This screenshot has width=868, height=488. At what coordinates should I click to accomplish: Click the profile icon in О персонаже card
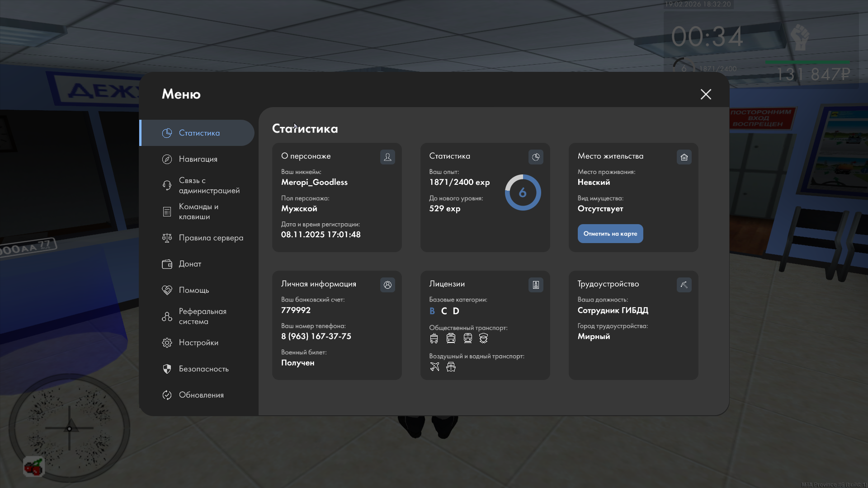387,157
